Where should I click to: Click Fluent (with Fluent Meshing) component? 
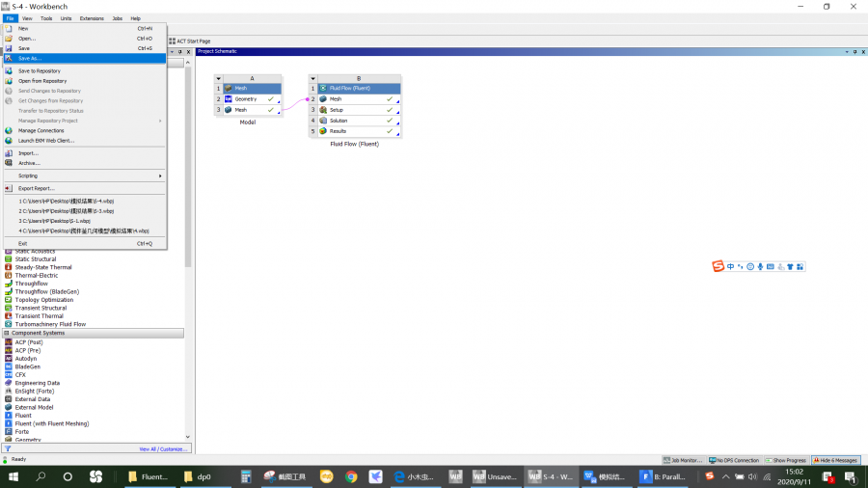(x=52, y=423)
